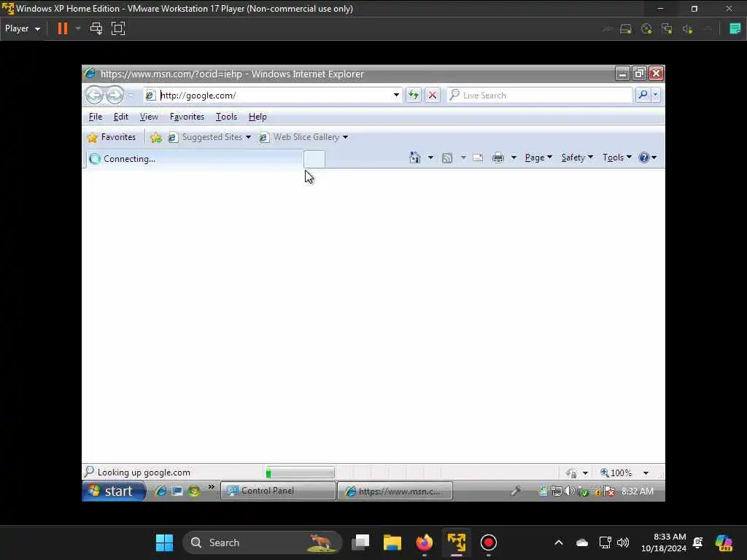Screen dimensions: 747x560
Task: Open address bar URL history dropdown
Action: pos(396,95)
